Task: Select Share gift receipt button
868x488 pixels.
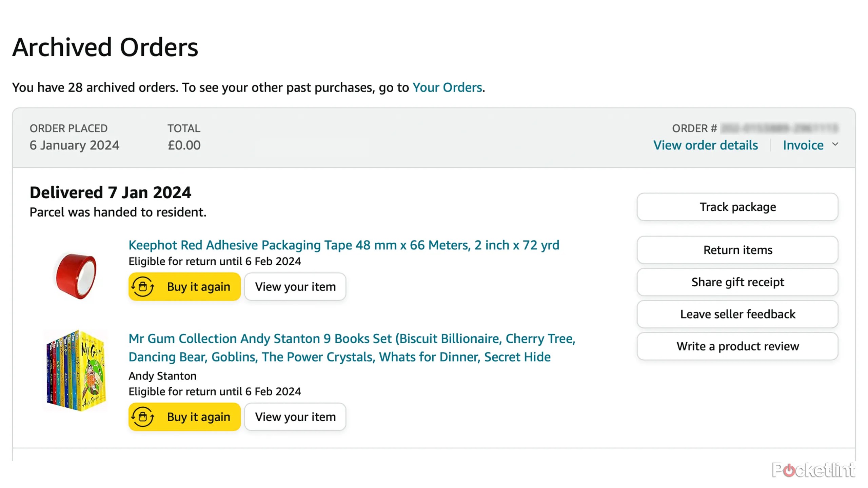Action: click(737, 282)
